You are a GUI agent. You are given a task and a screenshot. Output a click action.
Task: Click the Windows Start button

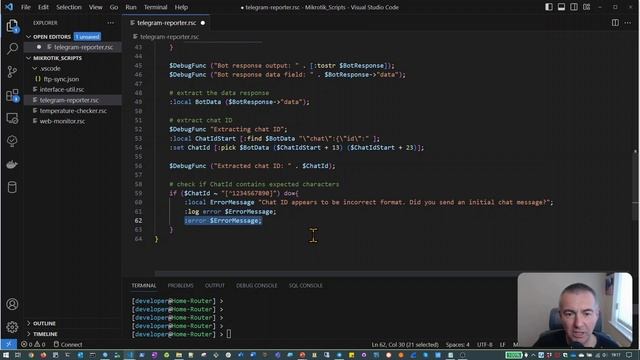pyautogui.click(x=6, y=355)
